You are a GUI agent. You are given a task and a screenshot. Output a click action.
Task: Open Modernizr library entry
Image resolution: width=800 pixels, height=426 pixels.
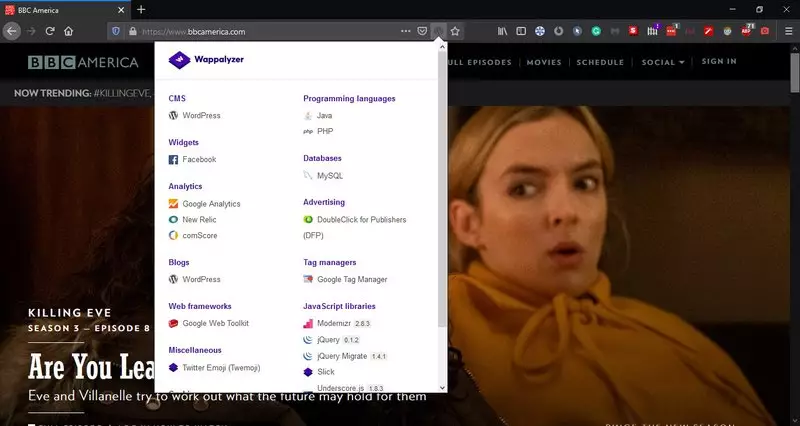(x=337, y=323)
